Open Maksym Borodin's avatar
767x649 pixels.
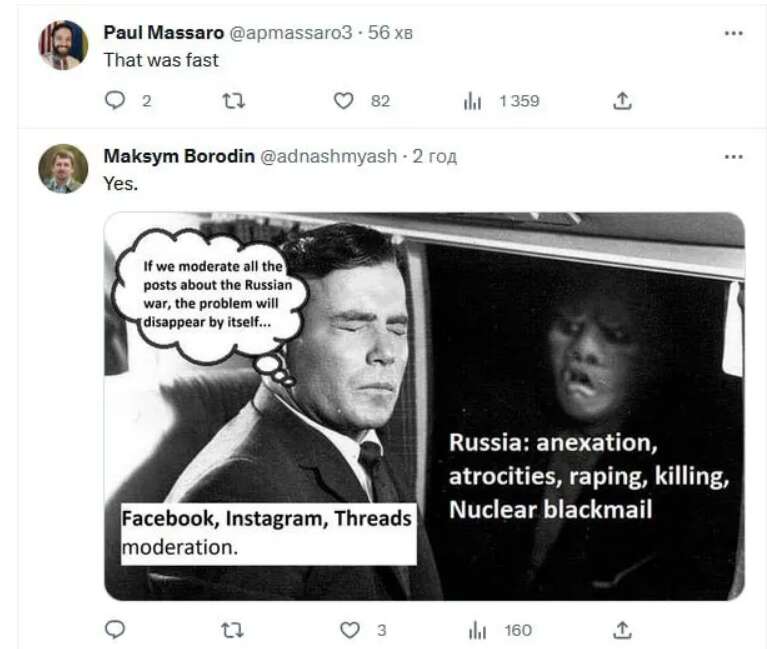(x=63, y=168)
